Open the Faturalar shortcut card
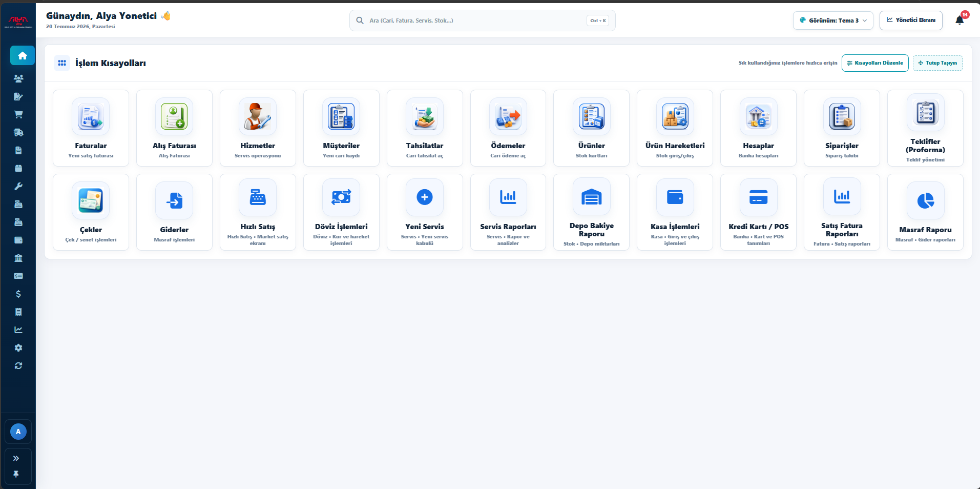The height and width of the screenshot is (489, 980). click(x=91, y=128)
